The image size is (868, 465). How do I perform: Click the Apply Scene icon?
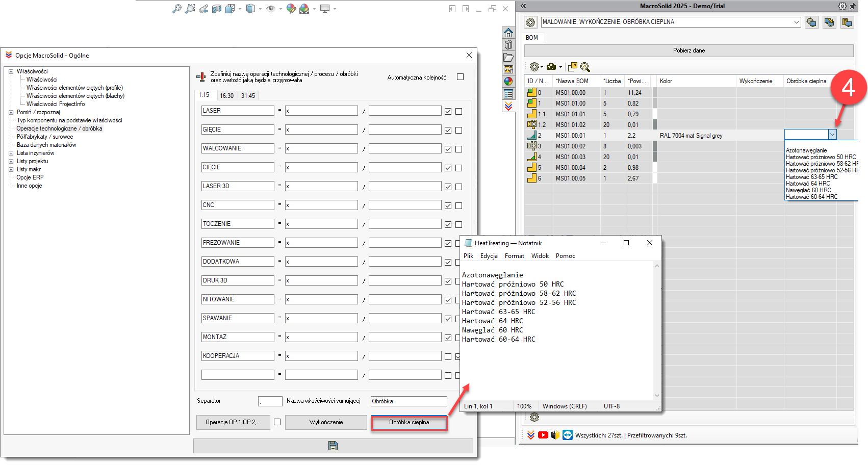(x=304, y=9)
